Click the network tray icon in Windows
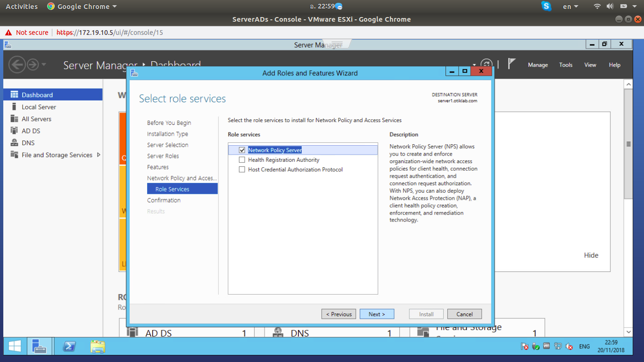644x362 pixels. (558, 346)
